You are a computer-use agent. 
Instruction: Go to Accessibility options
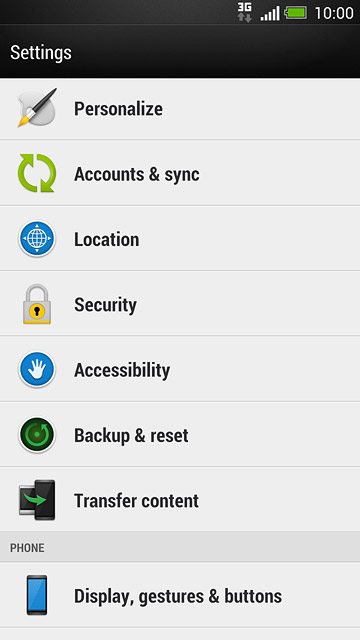(x=180, y=369)
